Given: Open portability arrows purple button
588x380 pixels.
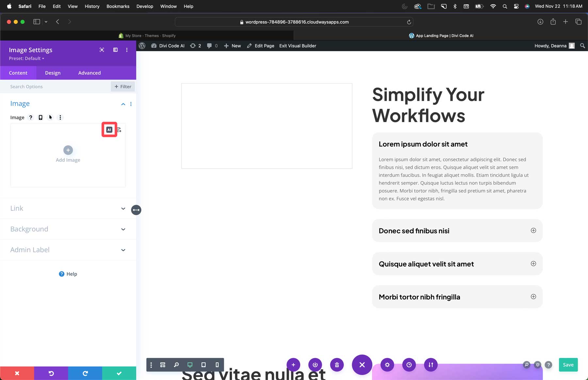Looking at the screenshot, I should point(431,365).
